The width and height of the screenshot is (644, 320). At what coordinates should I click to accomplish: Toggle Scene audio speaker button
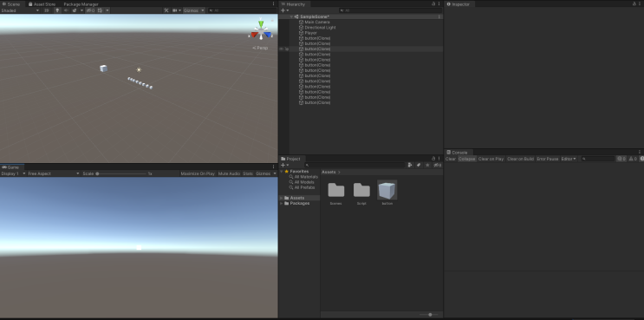pyautogui.click(x=66, y=10)
